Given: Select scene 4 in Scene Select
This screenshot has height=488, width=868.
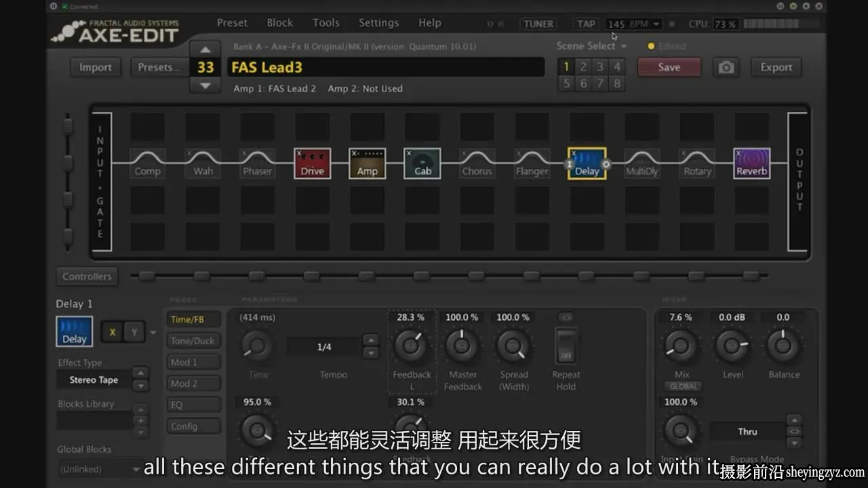Looking at the screenshot, I should tap(616, 66).
